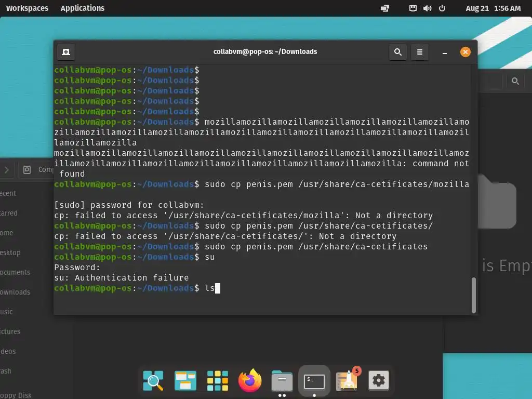532x399 pixels.
Task: Open the workspaces dock icon
Action: click(185, 381)
